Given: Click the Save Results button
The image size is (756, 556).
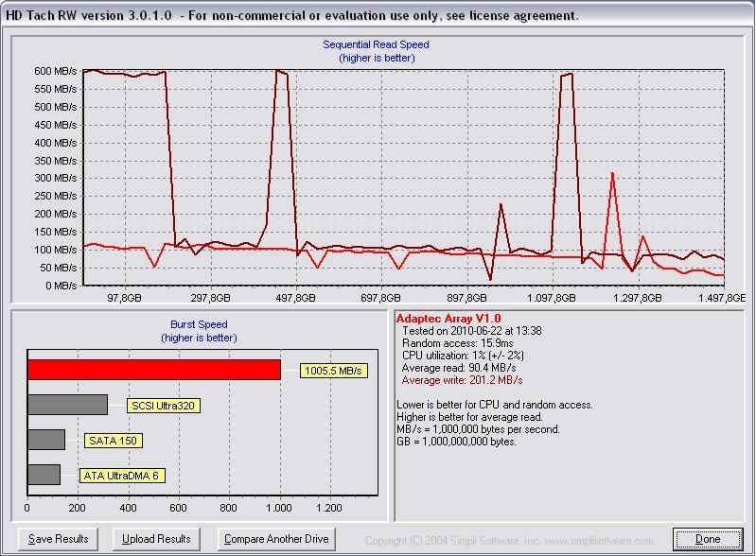Looking at the screenshot, I should tap(59, 539).
